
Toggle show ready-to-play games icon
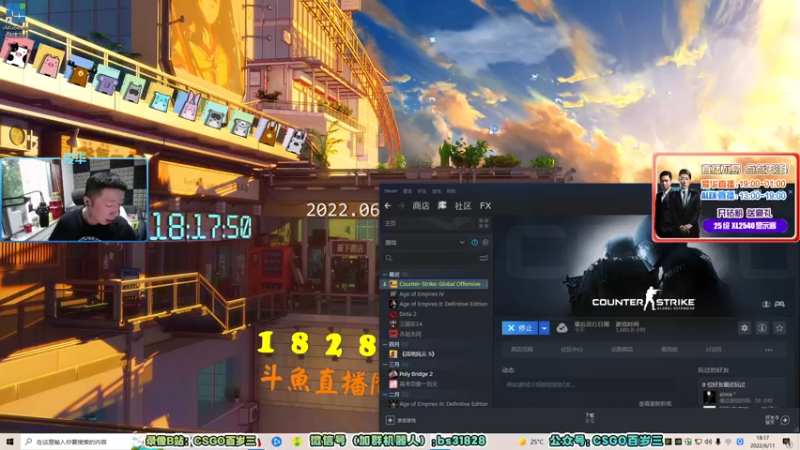[485, 243]
